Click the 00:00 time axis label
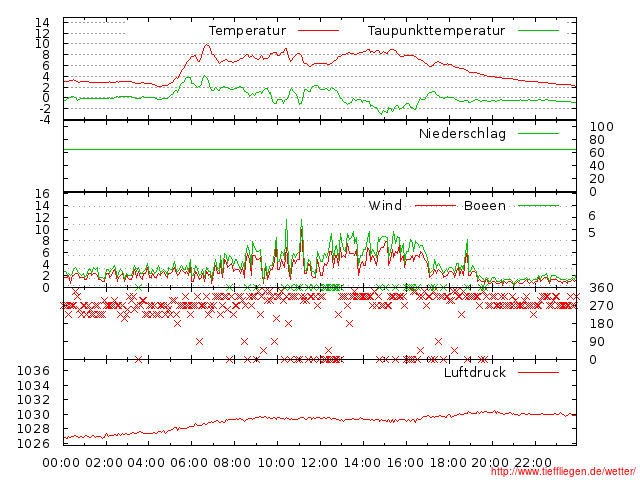Image resolution: width=640 pixels, height=480 pixels. coord(61,463)
